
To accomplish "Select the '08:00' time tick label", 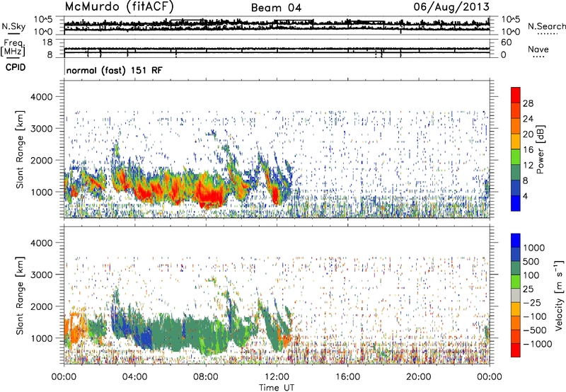I will click(206, 377).
